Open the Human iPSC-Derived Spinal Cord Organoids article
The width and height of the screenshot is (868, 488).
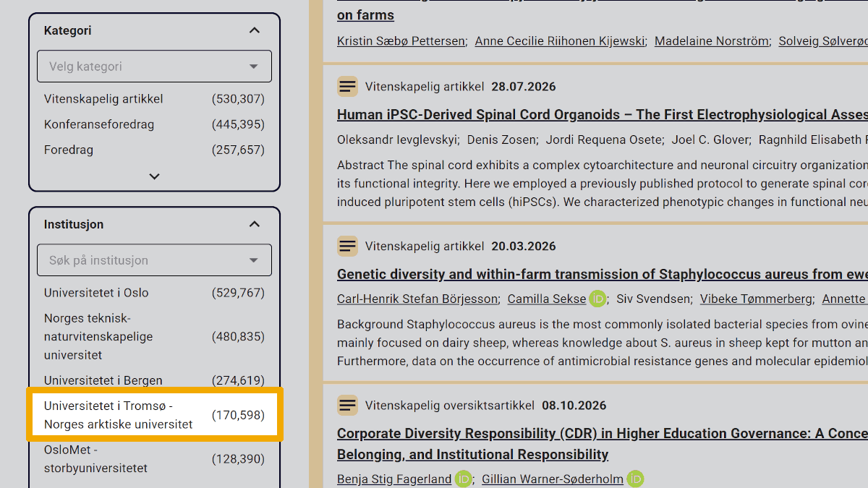click(602, 115)
